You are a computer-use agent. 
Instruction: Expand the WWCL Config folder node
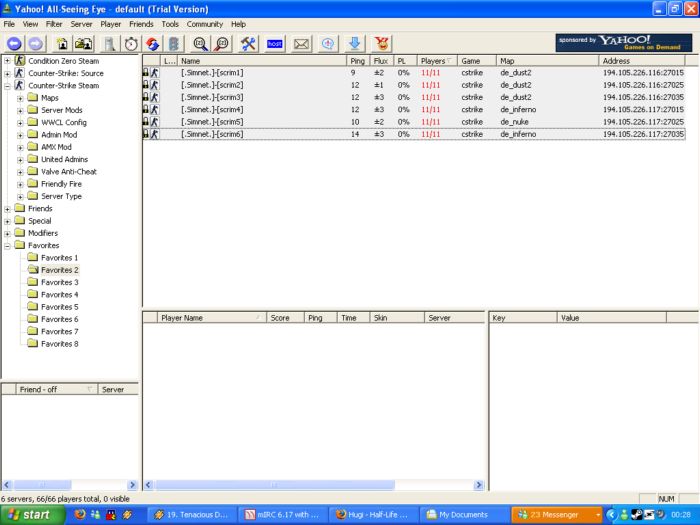[x=20, y=123]
